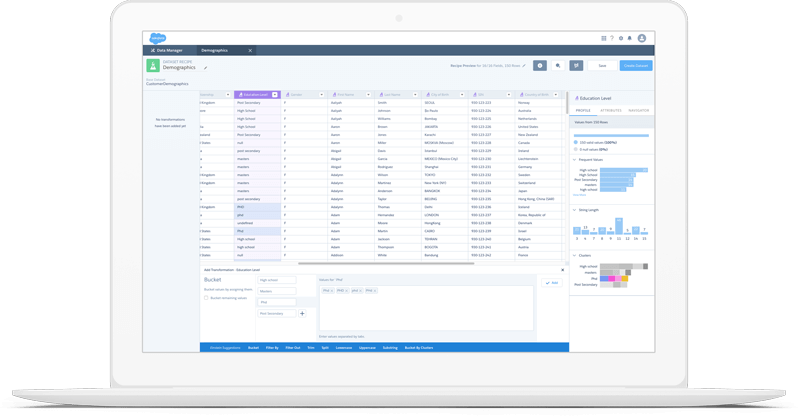This screenshot has height=417, width=800.
Task: Click the Save button
Action: (x=602, y=65)
